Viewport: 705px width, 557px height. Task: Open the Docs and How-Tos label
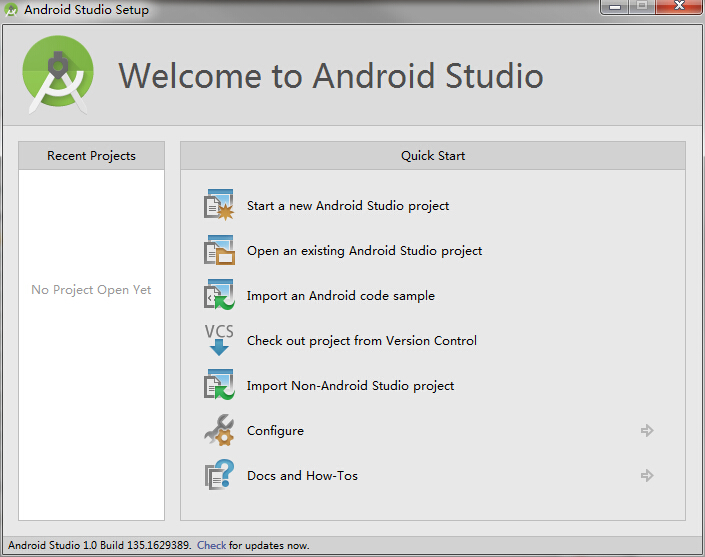(x=303, y=476)
